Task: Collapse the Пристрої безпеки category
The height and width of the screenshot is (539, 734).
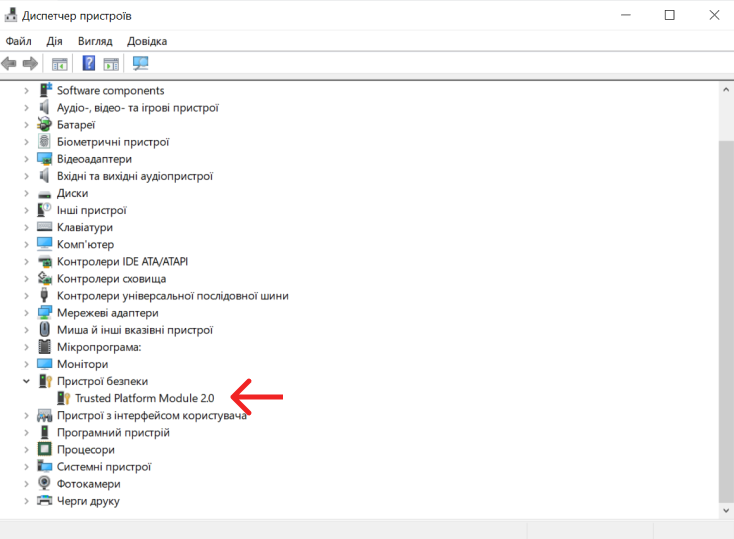Action: click(x=27, y=381)
